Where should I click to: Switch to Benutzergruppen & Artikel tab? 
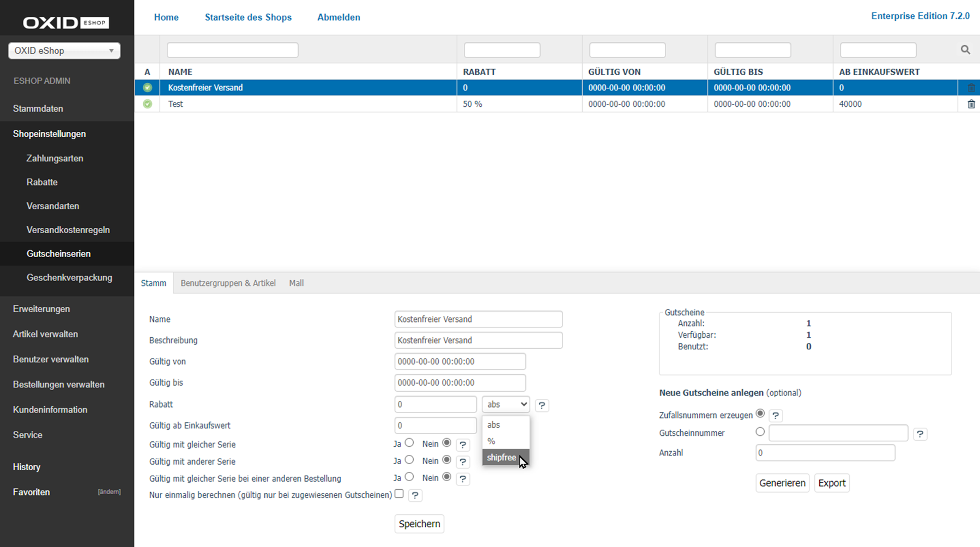[228, 283]
